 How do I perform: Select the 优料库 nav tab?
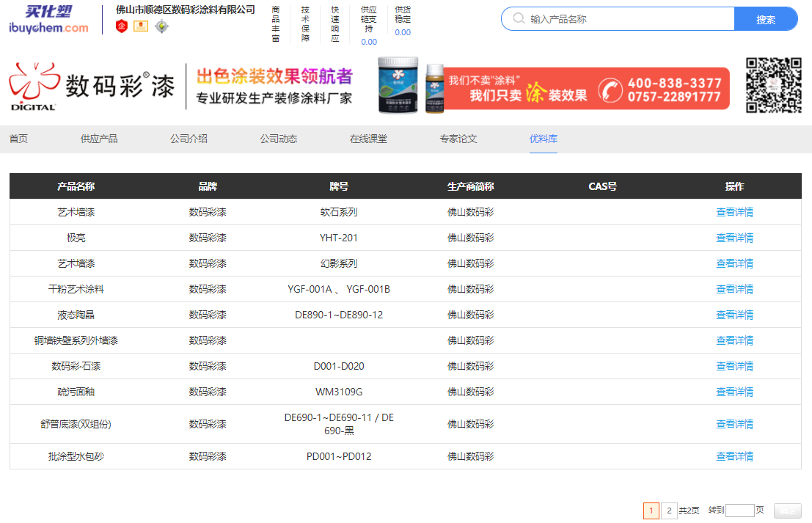544,139
